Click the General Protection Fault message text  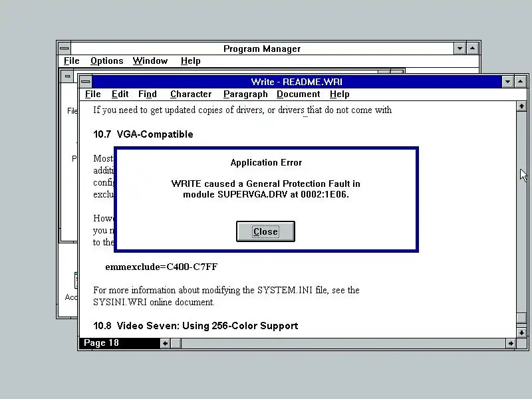265,189
